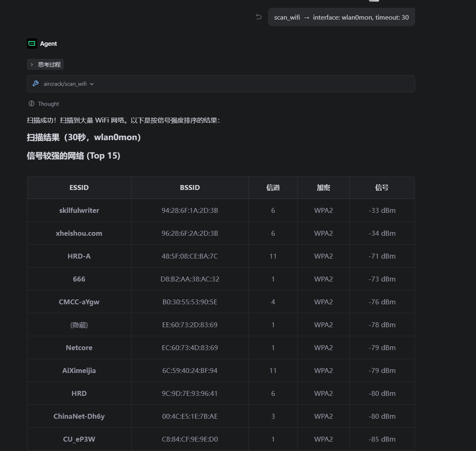The width and height of the screenshot is (476, 451).
Task: Click the -79 dBm signal of AiXimeijia
Action: [x=382, y=371]
